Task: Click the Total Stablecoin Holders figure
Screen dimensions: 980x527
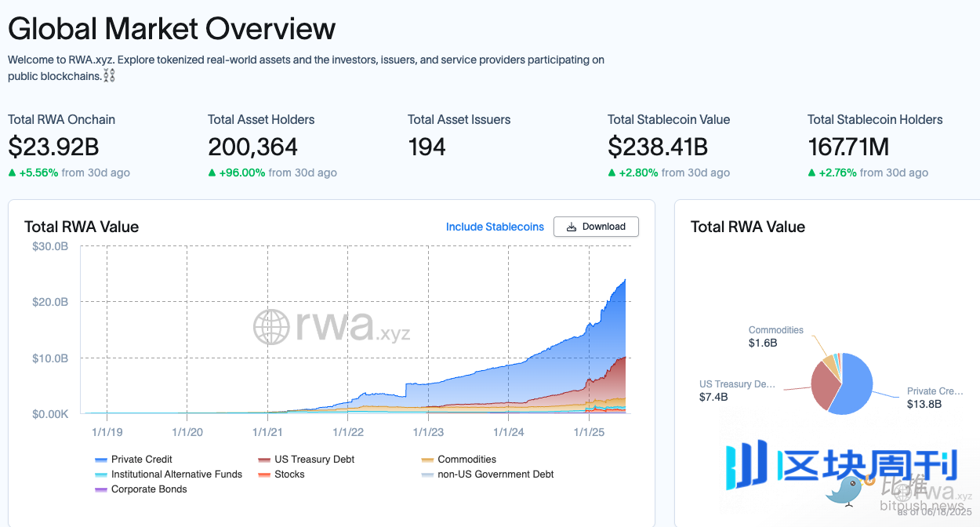Action: point(849,147)
